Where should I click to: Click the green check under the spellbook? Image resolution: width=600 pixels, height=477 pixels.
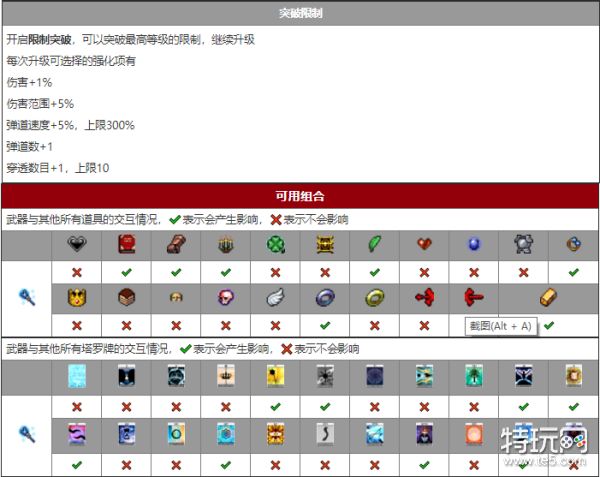point(126,272)
